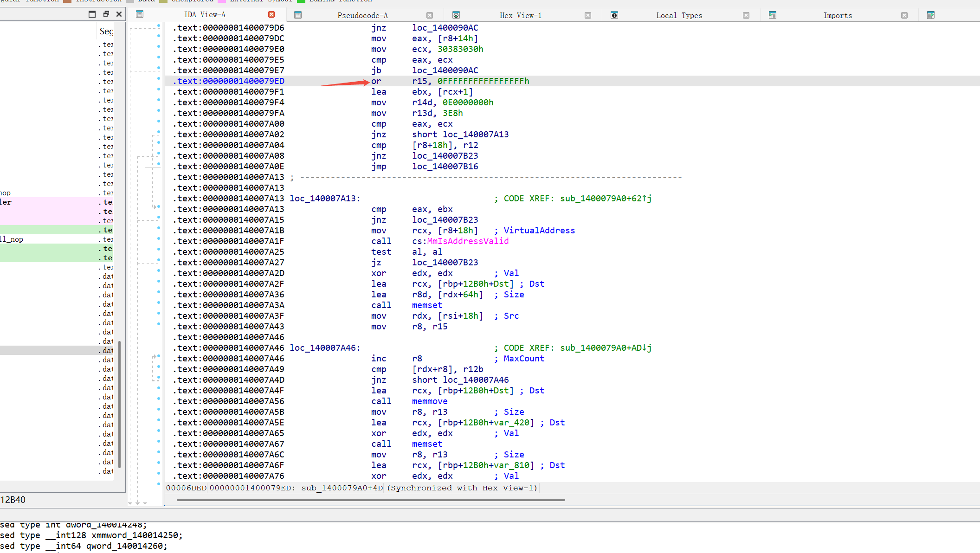This screenshot has width=980, height=553.
Task: Click 'short loc_140007A46' jnz loop target
Action: click(460, 380)
